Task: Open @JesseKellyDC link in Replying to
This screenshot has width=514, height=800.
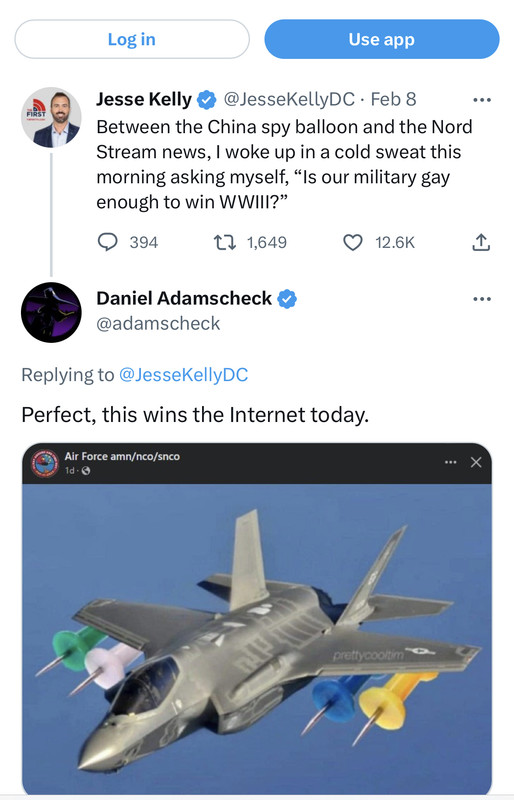Action: (183, 375)
